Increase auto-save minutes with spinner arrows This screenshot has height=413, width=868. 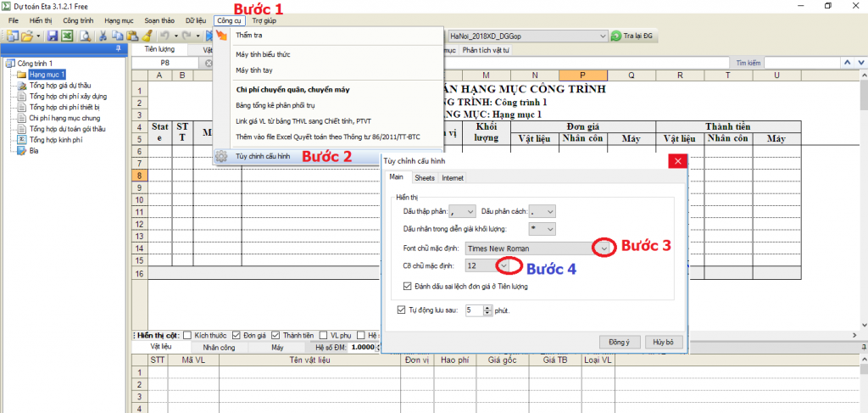click(x=487, y=308)
